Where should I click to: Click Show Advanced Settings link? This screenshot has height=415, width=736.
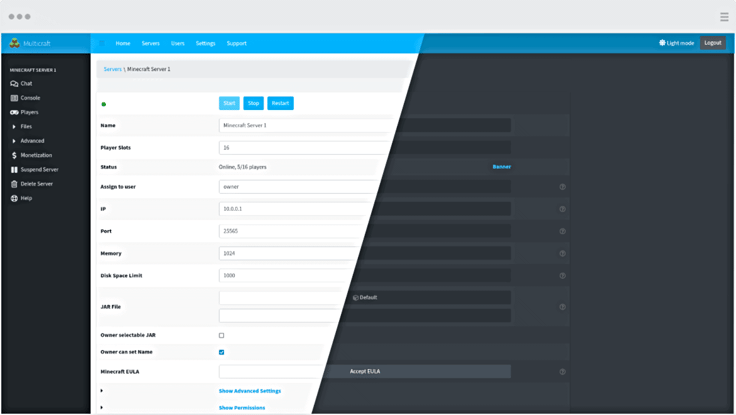click(250, 391)
